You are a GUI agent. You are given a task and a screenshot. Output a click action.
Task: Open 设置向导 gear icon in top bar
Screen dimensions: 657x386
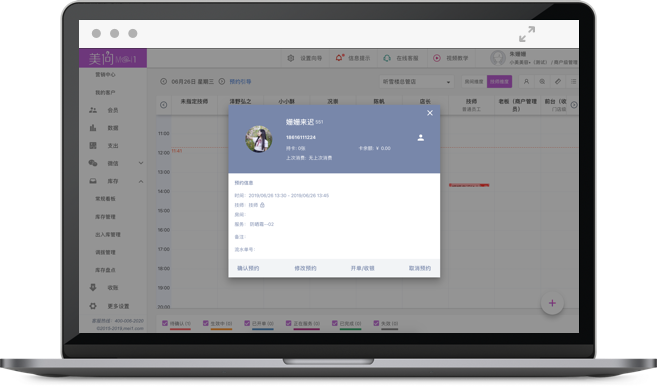point(290,58)
